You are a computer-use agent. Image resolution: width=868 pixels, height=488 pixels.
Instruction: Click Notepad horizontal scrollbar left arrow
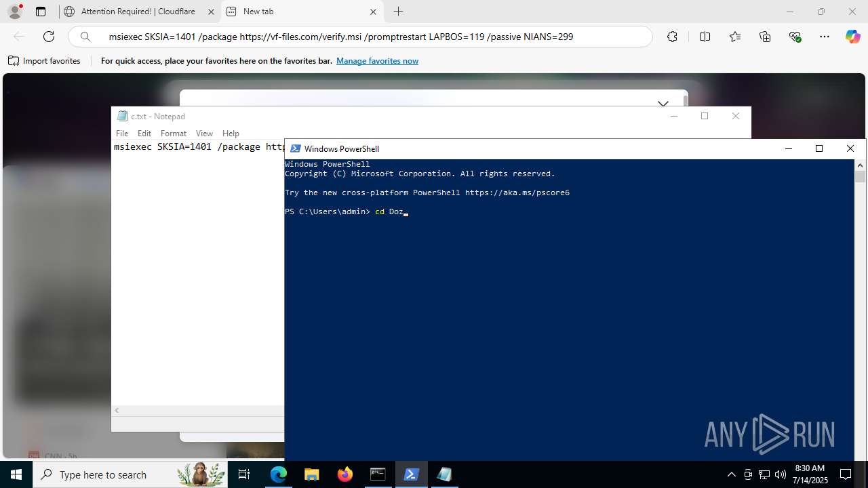[x=117, y=411]
